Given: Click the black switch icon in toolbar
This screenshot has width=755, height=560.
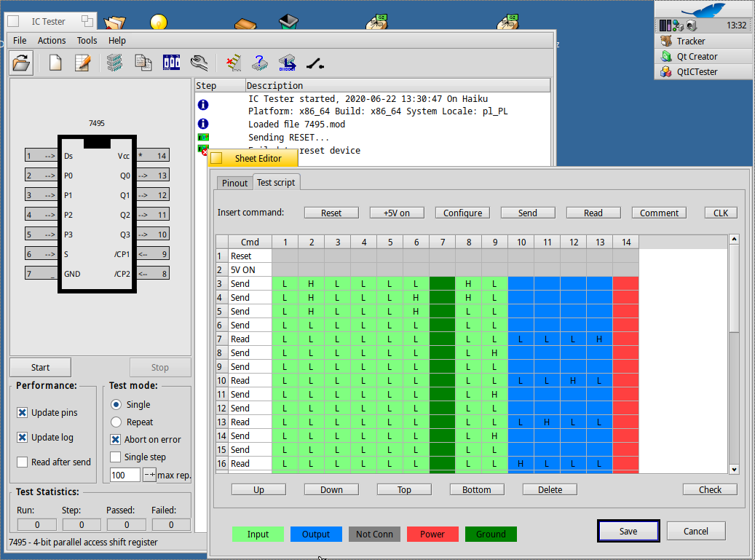Looking at the screenshot, I should coord(315,63).
